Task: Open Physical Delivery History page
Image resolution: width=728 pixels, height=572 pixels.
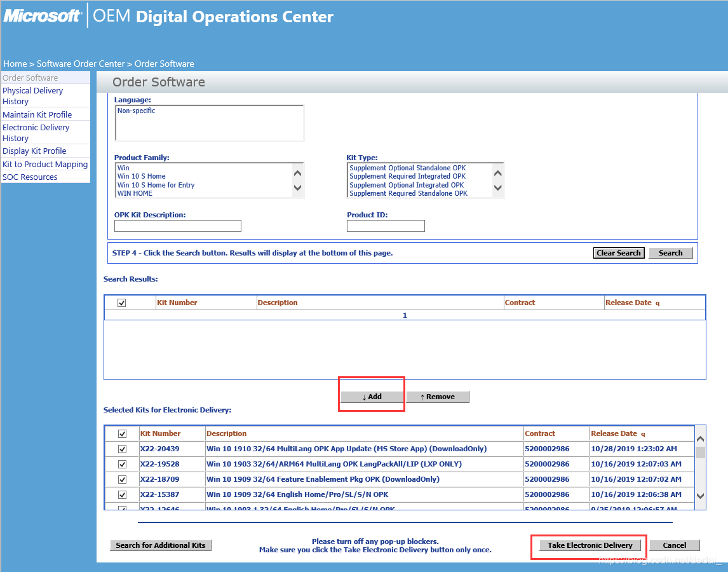Action: click(32, 96)
